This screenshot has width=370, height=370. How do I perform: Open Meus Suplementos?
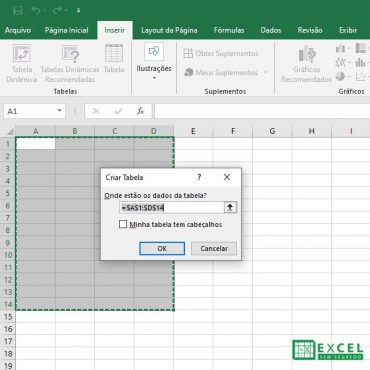222,72
